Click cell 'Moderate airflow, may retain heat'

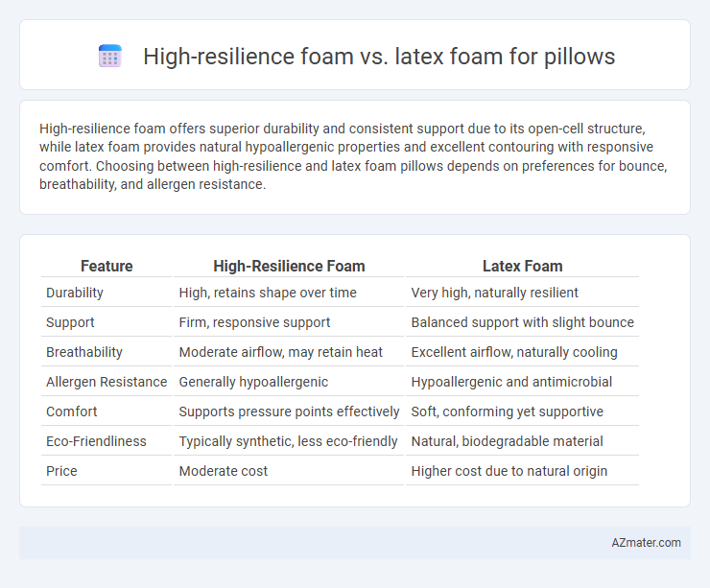pyautogui.click(x=281, y=352)
